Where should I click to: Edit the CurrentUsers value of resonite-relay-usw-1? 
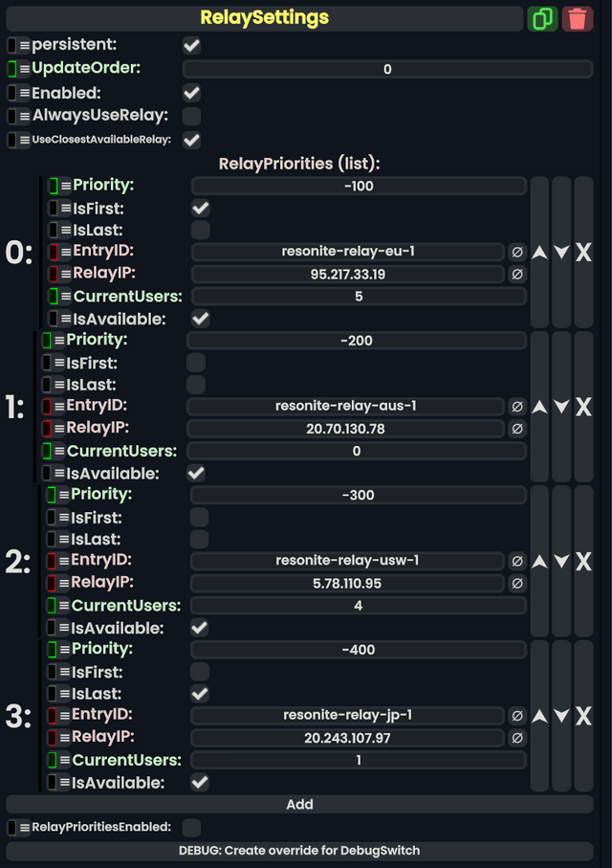tap(358, 605)
